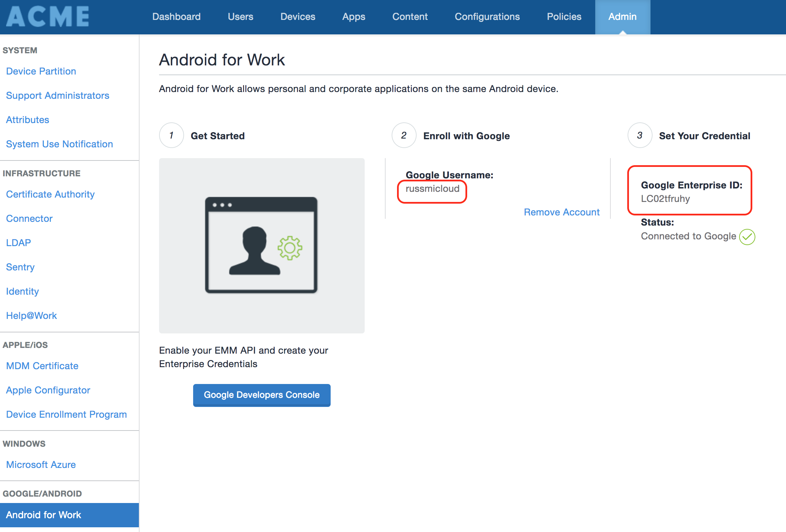Click the Remove Account link
The image size is (786, 532).
click(x=562, y=212)
